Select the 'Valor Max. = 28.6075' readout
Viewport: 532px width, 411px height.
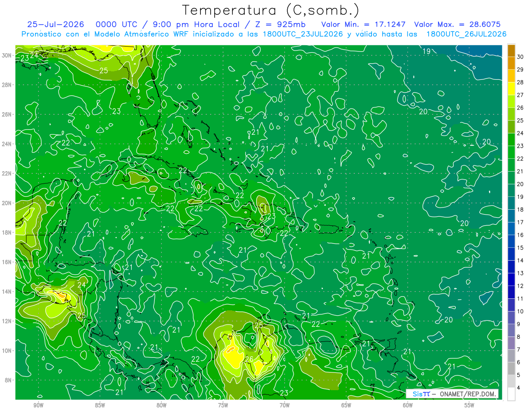457,24
